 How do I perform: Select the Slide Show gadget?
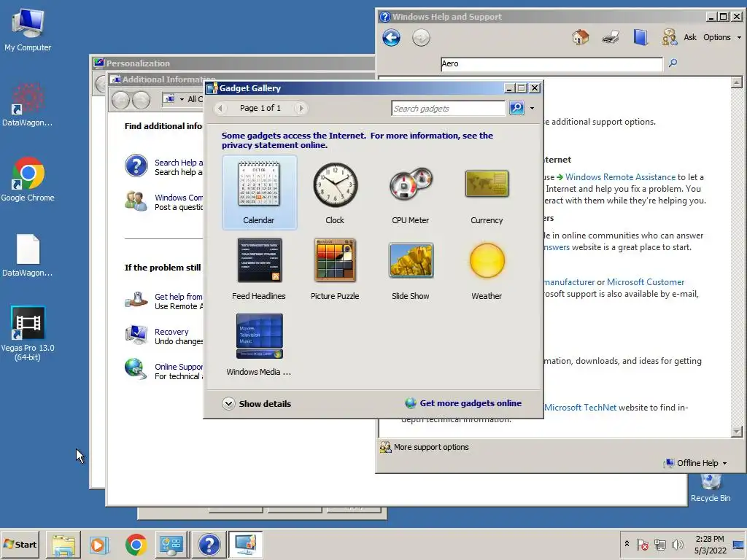[411, 268]
